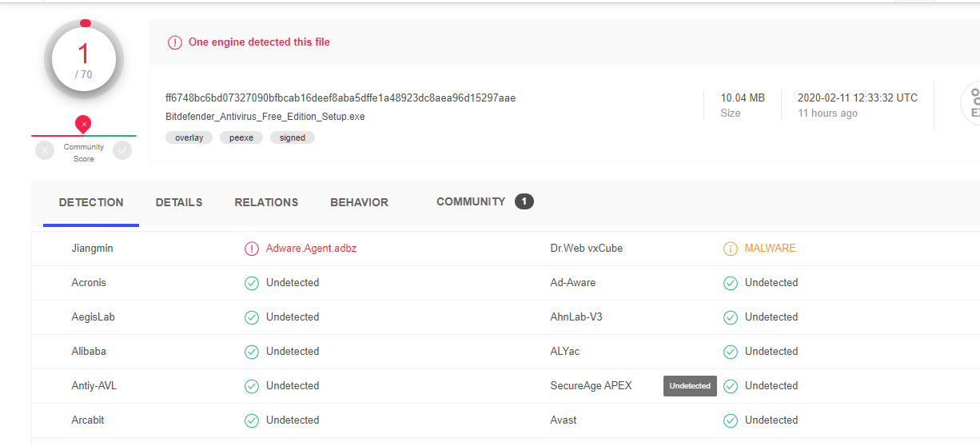Click the green check icon in Acronis row
Image resolution: width=980 pixels, height=446 pixels.
[252, 283]
